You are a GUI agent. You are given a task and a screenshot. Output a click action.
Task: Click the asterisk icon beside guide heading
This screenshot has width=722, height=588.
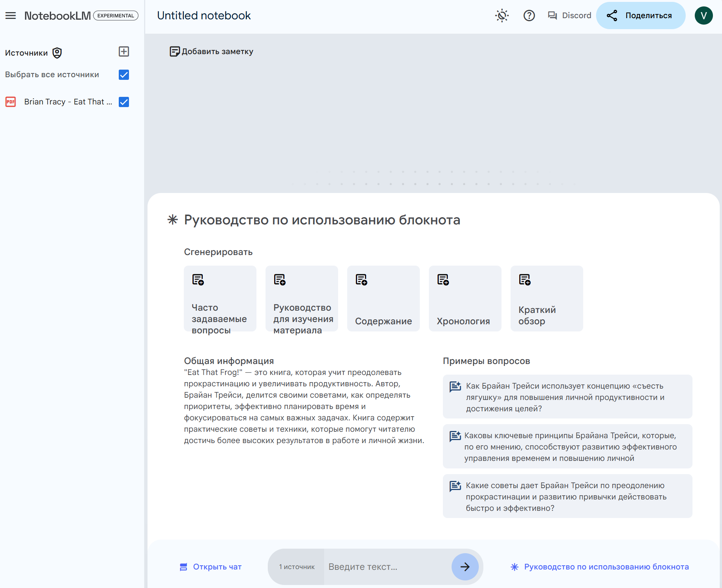pyautogui.click(x=172, y=220)
